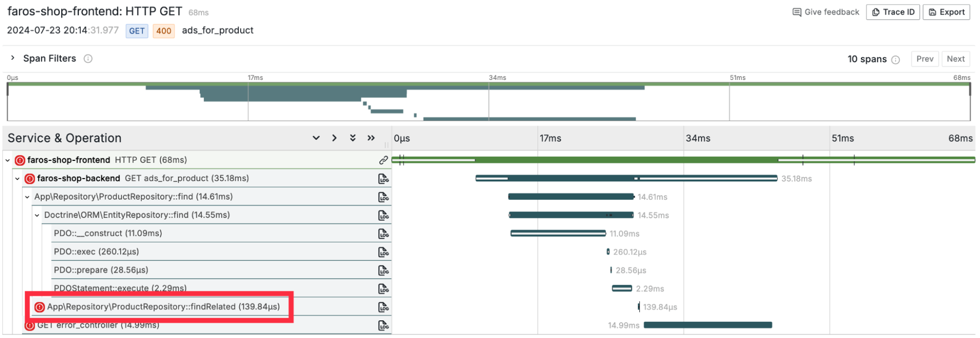The image size is (980, 338).
Task: Open logs for the findRelated span
Action: coord(383,307)
